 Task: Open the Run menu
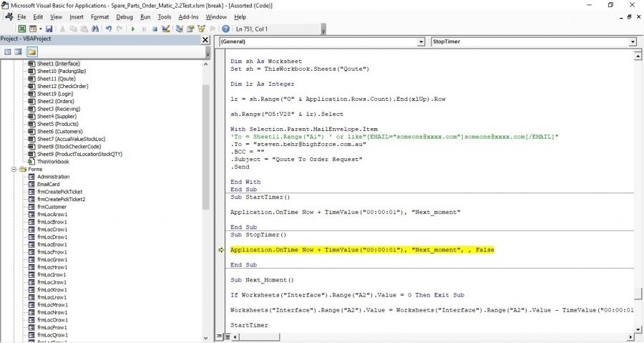click(145, 17)
